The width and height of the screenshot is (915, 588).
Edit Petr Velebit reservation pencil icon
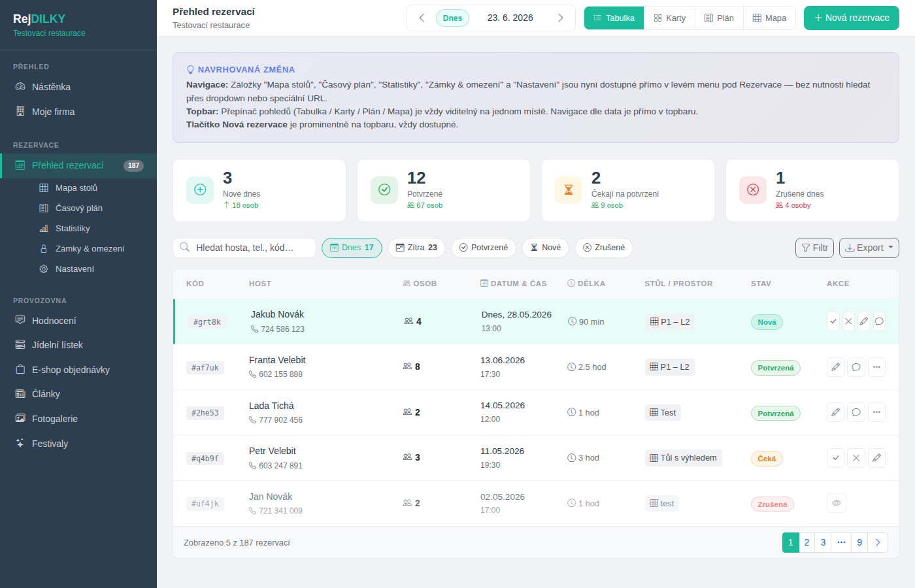[x=877, y=458]
